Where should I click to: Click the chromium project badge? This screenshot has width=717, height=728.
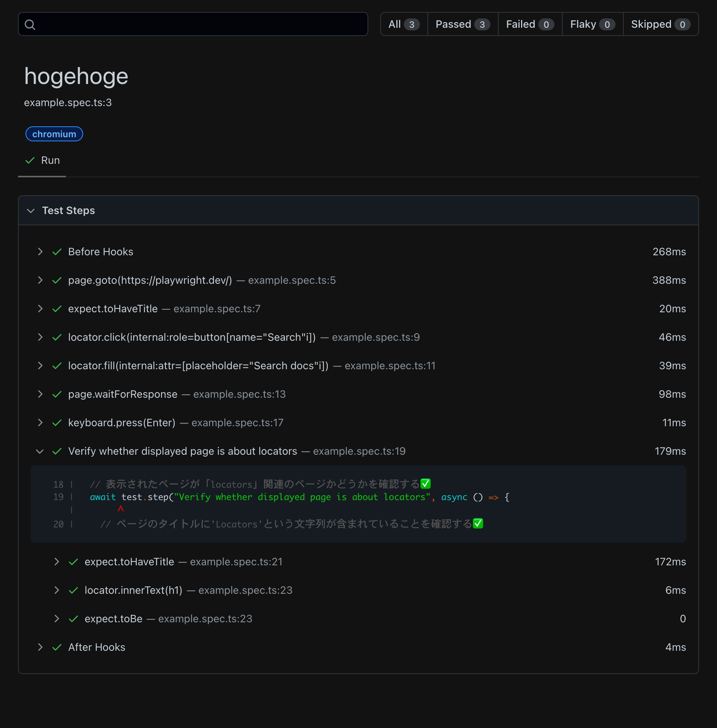[x=54, y=134]
